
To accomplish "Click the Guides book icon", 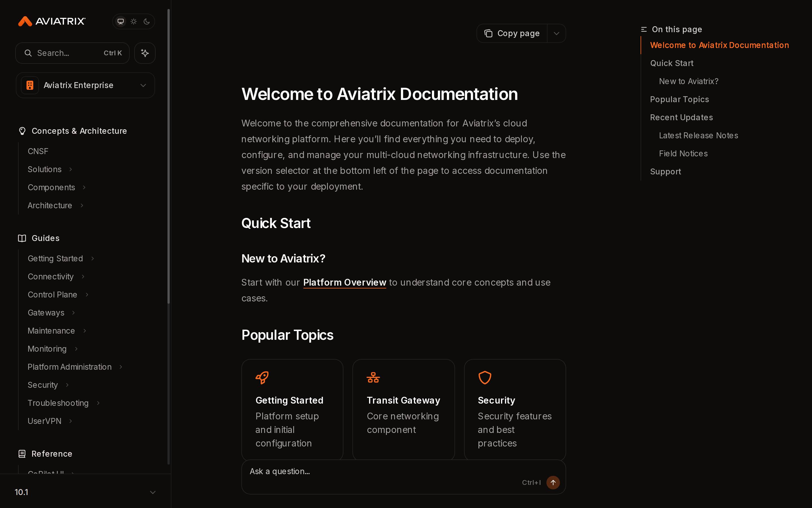I will tap(22, 238).
